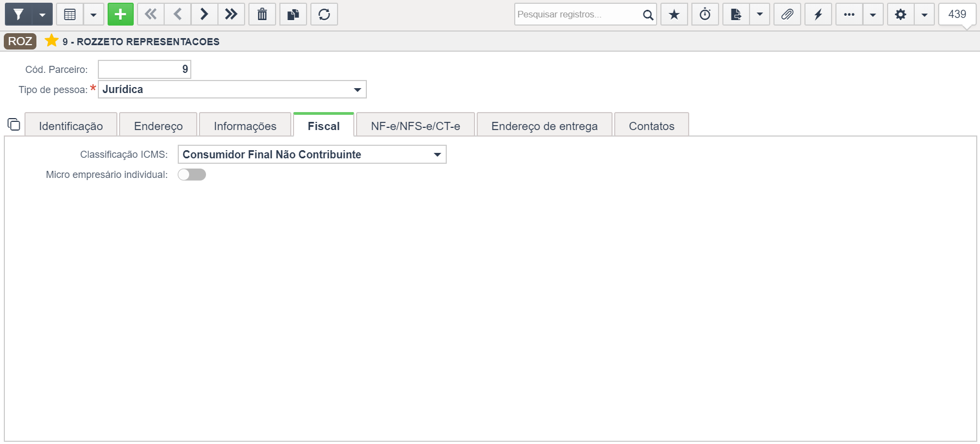Run search with magnifier icon

click(x=648, y=15)
